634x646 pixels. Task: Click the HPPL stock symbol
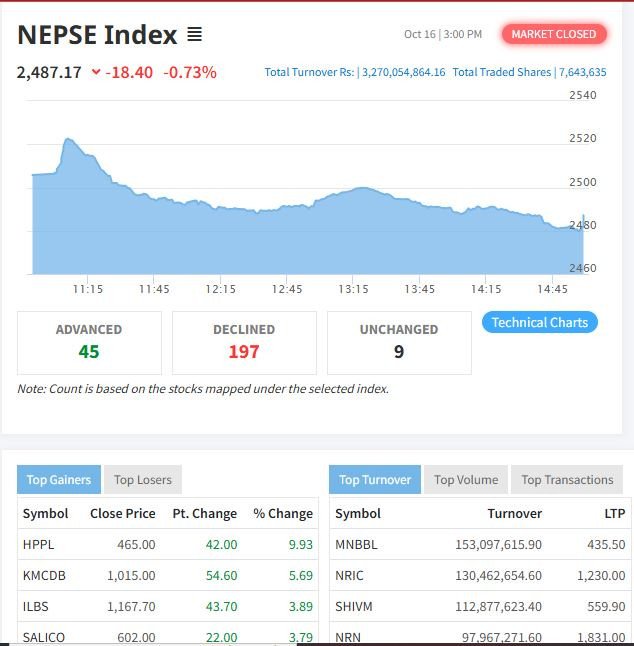[38, 545]
